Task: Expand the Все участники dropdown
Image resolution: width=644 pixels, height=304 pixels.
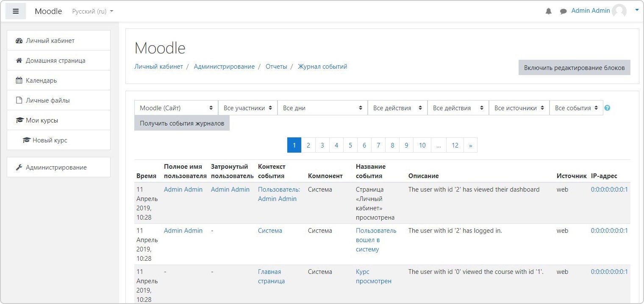Action: [248, 108]
